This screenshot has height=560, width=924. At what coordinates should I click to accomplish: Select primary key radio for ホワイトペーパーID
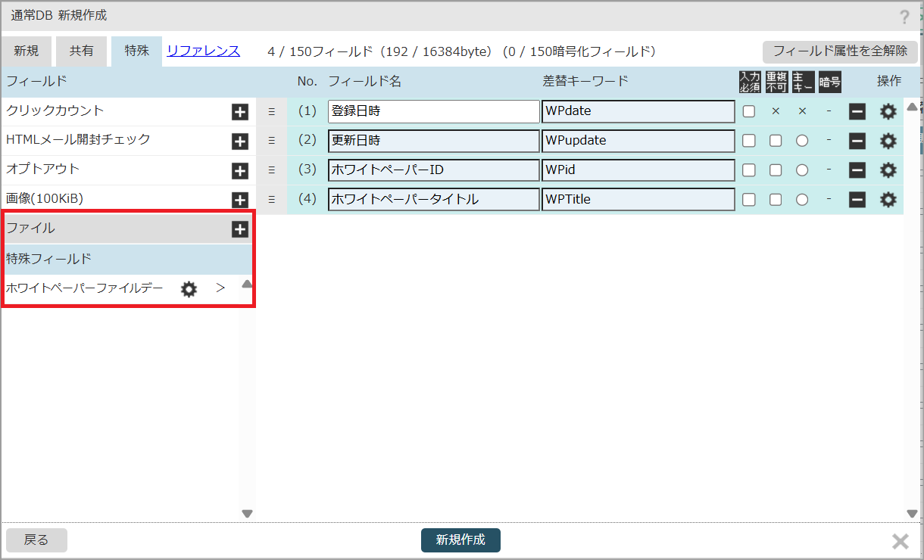(x=802, y=170)
